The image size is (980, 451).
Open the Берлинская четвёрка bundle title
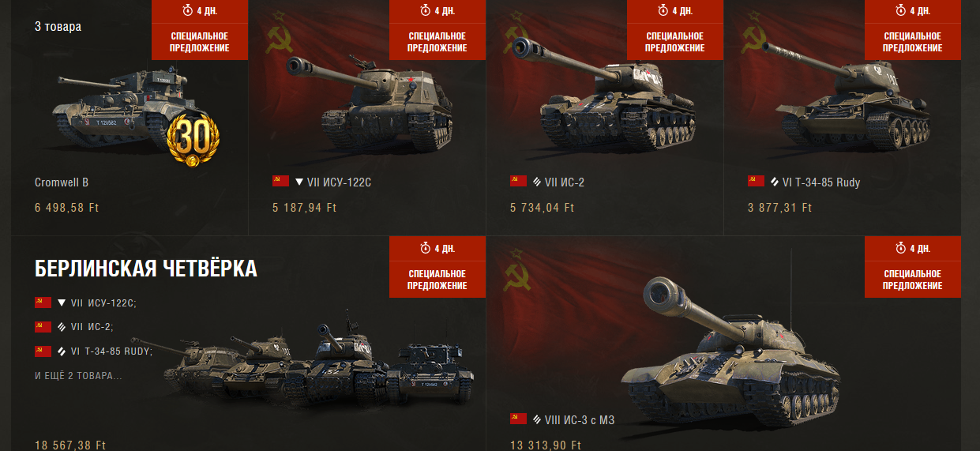pos(146,269)
